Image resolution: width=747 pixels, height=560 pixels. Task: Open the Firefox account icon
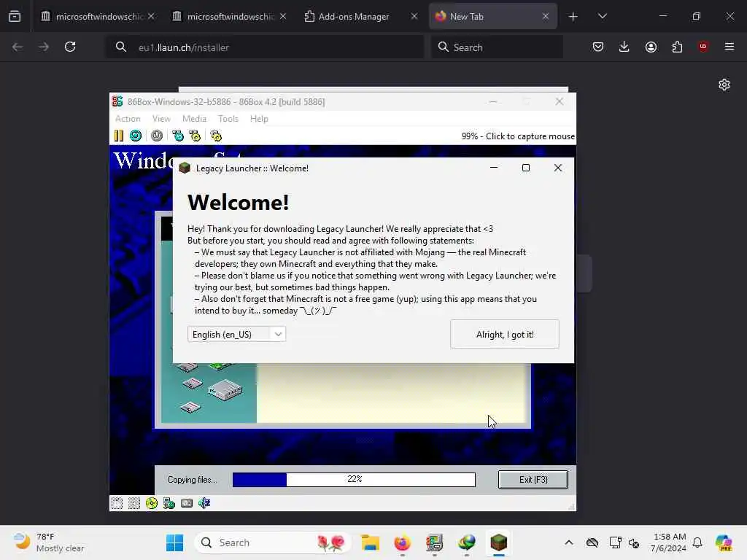click(651, 47)
